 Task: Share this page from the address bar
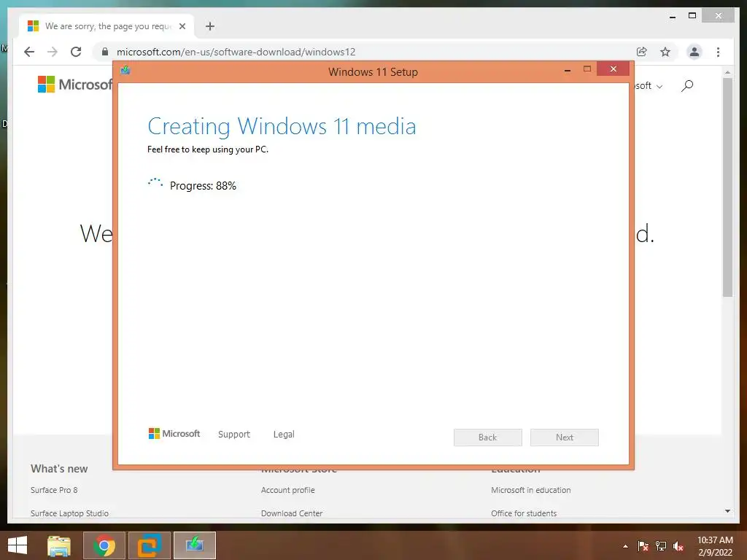click(642, 52)
